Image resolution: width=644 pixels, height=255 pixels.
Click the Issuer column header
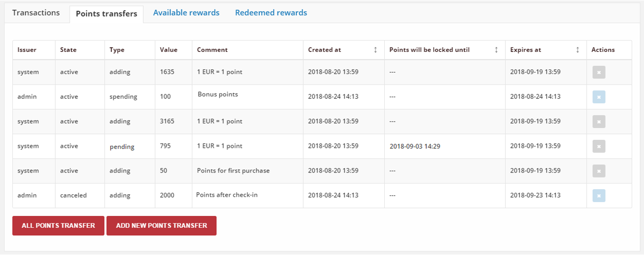pos(27,50)
